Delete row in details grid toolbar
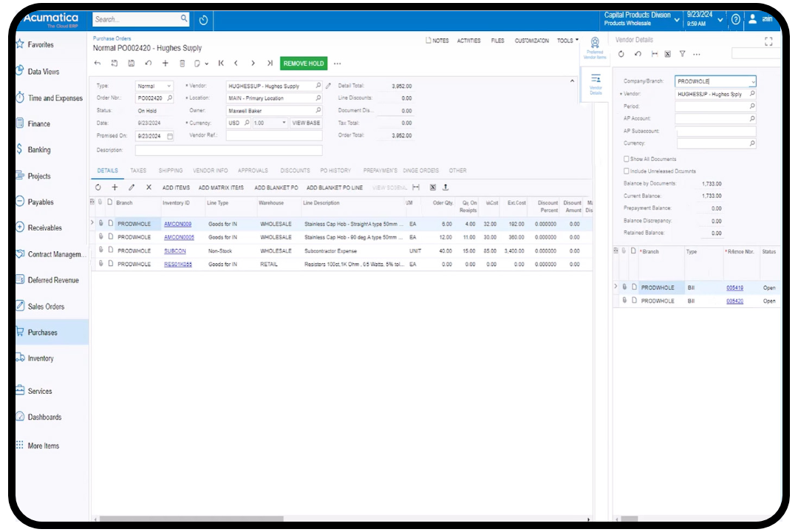This screenshot has height=532, width=798. 149,188
